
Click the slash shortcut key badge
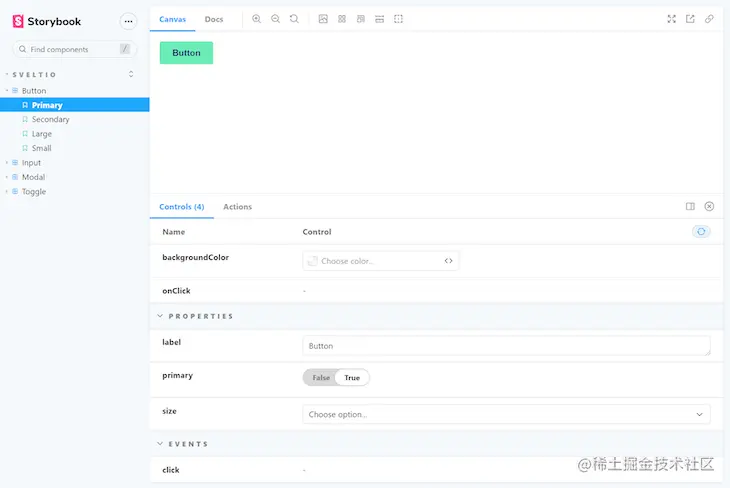pyautogui.click(x=125, y=48)
